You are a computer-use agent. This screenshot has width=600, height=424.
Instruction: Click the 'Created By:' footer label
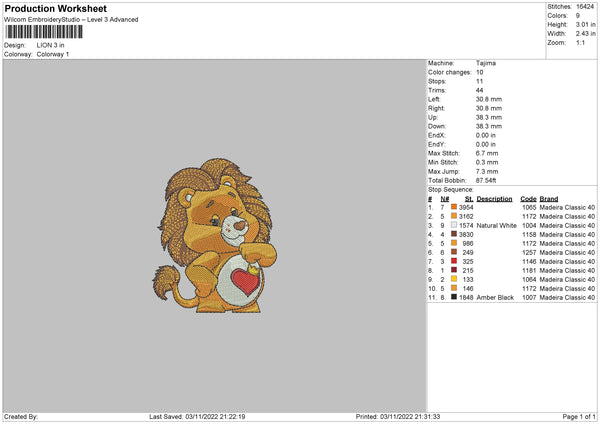tap(21, 416)
